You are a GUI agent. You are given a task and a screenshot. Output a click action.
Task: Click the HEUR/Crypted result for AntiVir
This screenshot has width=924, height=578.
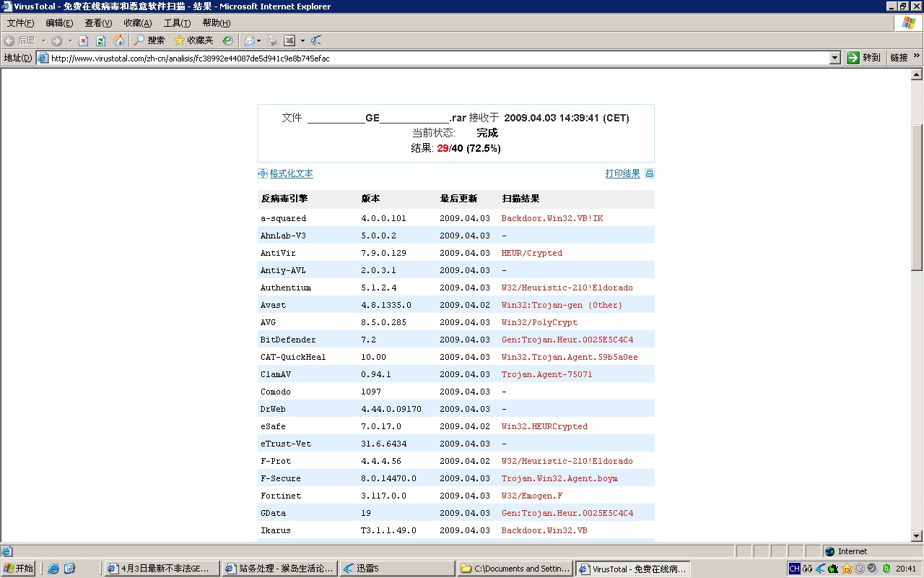(x=532, y=253)
